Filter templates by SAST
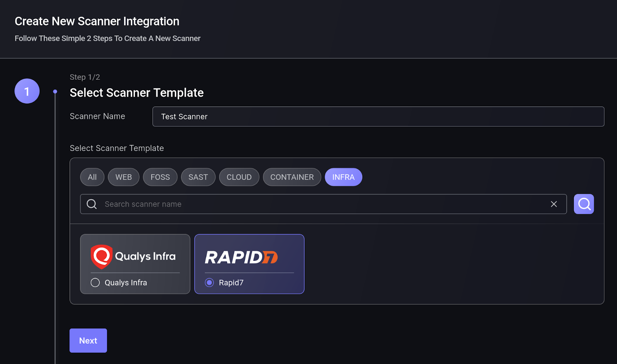 pyautogui.click(x=198, y=177)
